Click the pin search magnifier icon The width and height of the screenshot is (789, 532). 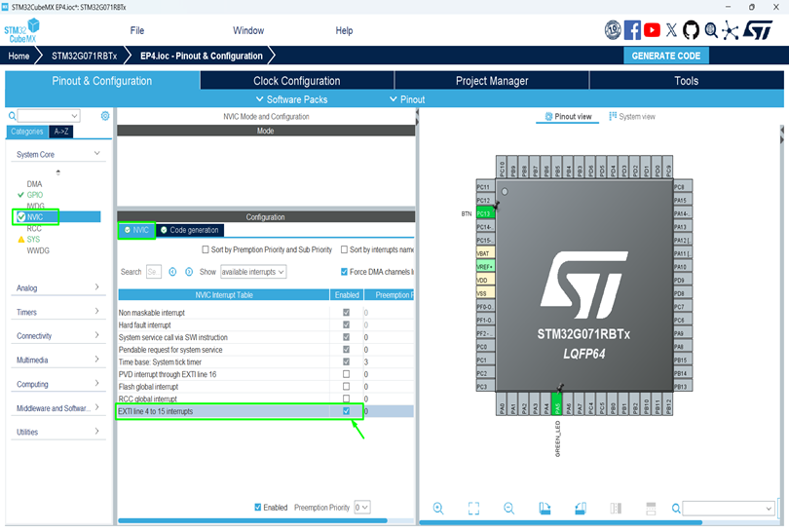(676, 509)
